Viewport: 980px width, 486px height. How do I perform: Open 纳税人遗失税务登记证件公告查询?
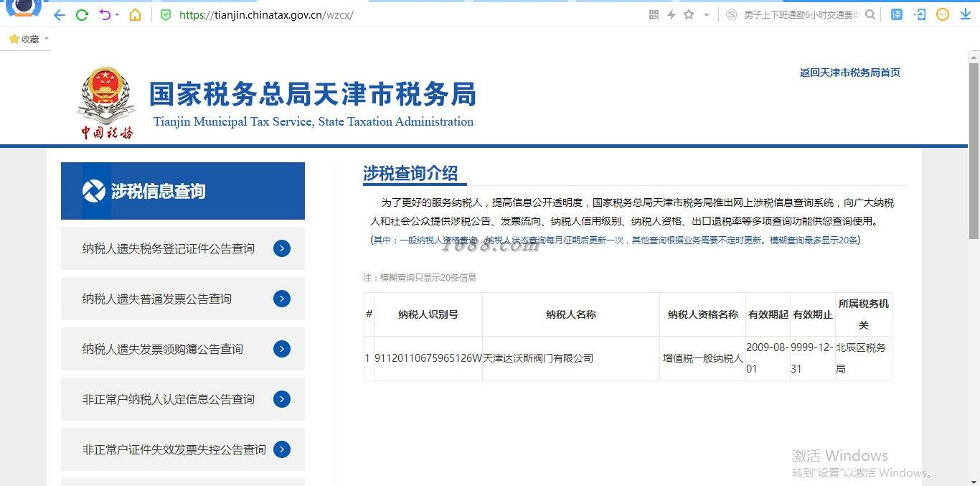click(169, 248)
